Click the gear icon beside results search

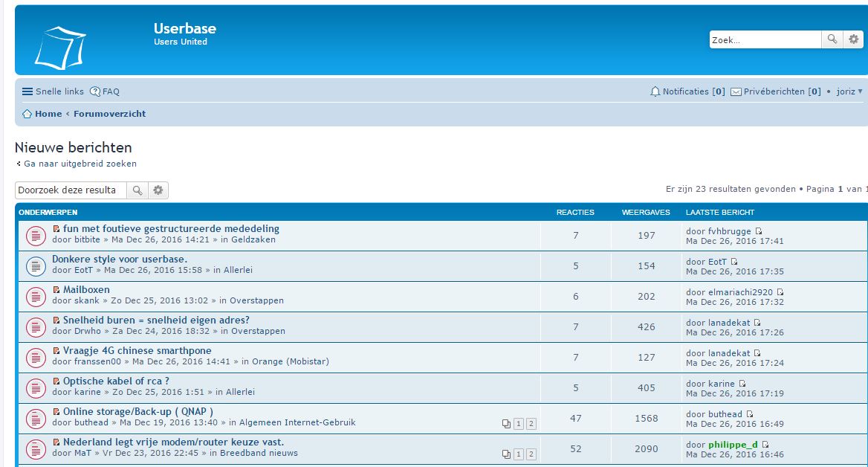coord(158,190)
